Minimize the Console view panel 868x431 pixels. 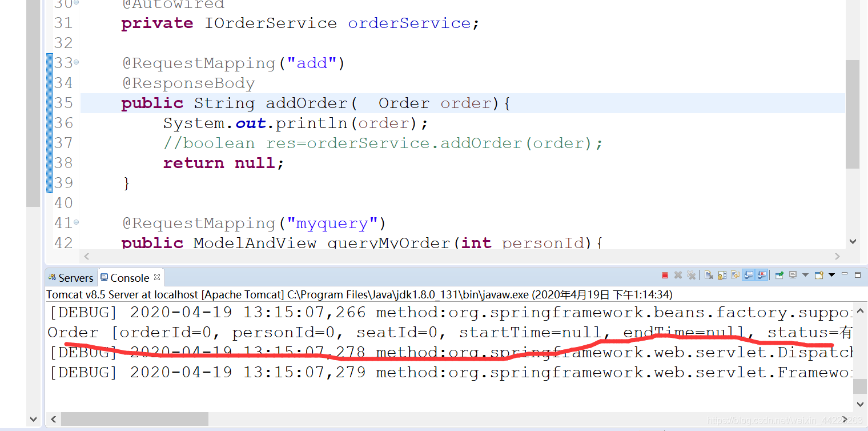point(845,274)
